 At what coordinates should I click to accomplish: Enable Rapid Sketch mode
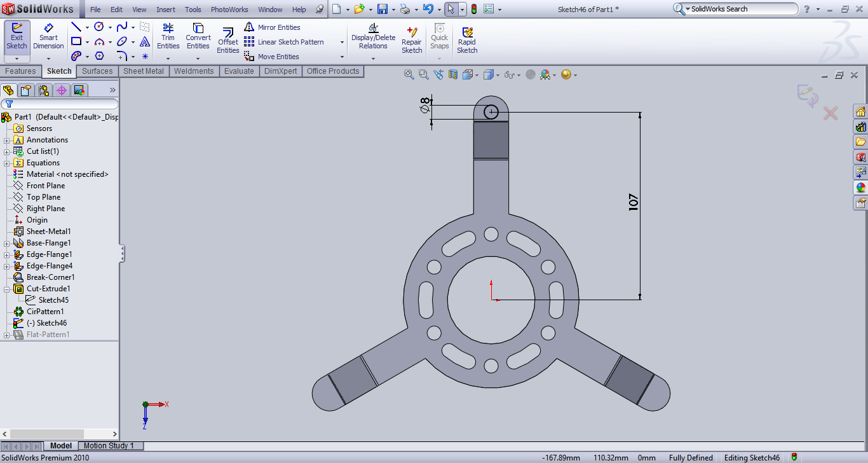(x=467, y=39)
